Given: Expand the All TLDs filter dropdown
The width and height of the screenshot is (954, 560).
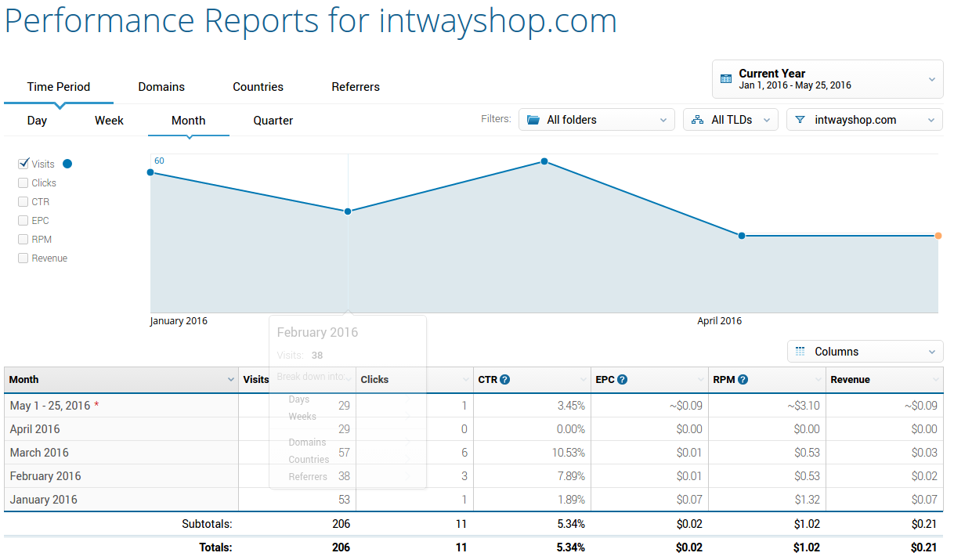Looking at the screenshot, I should (731, 120).
